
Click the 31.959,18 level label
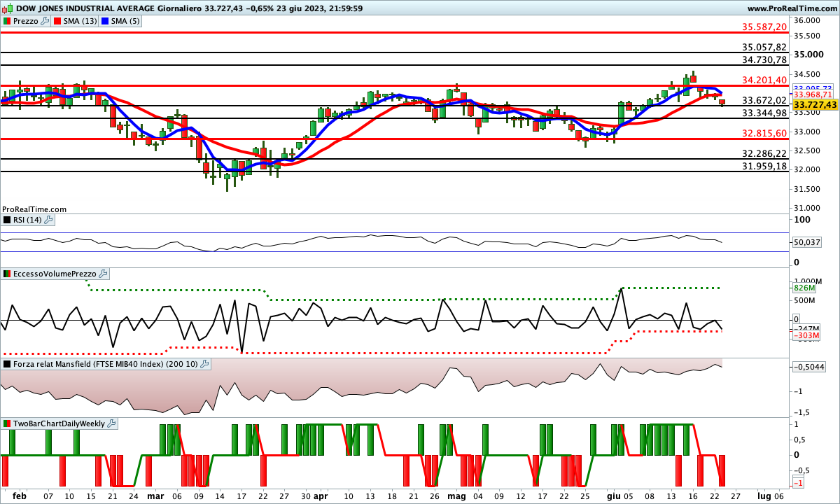click(764, 166)
